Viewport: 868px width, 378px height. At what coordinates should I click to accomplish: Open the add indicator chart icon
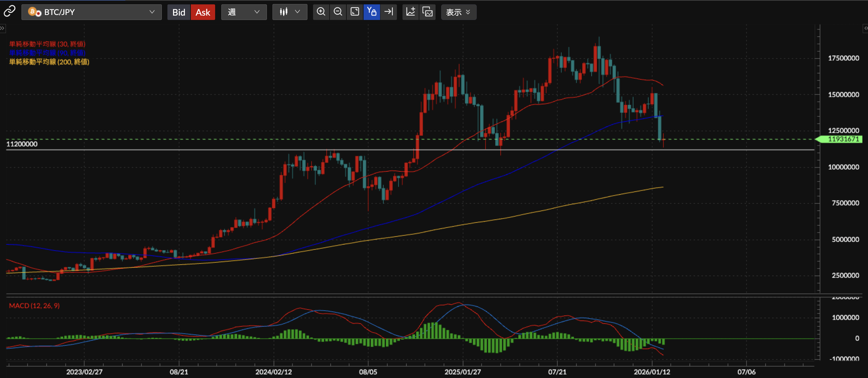pyautogui.click(x=410, y=12)
